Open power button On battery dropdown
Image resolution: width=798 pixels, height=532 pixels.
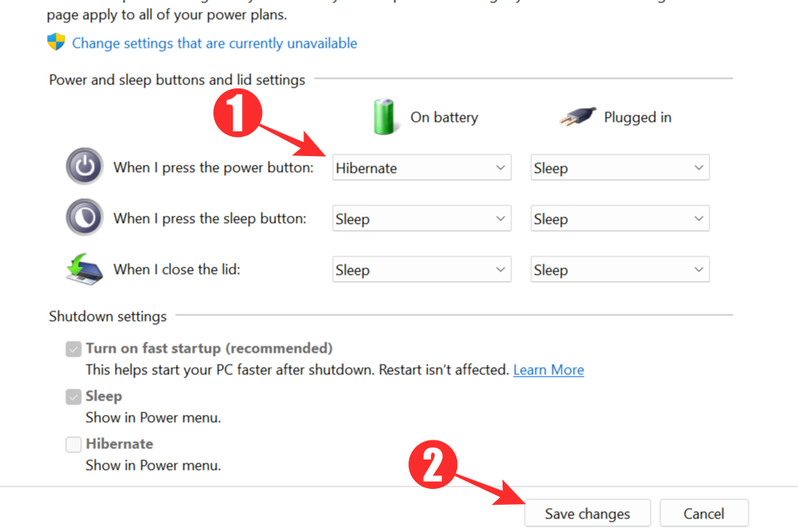421,168
